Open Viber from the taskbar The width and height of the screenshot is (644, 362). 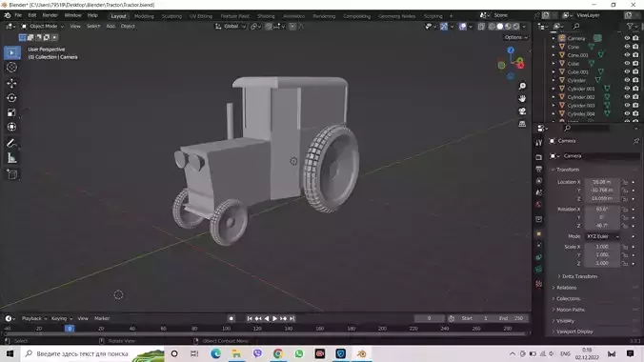(x=257, y=353)
